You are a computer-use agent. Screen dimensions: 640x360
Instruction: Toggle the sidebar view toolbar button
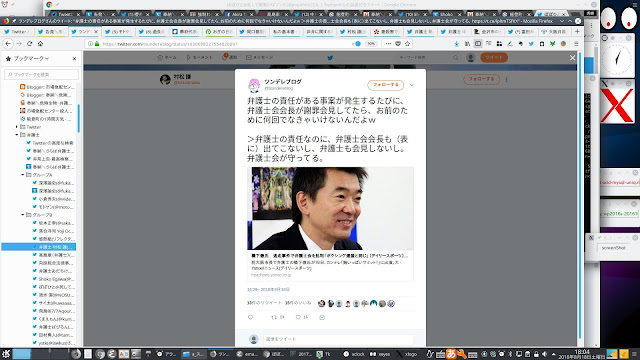(478, 44)
